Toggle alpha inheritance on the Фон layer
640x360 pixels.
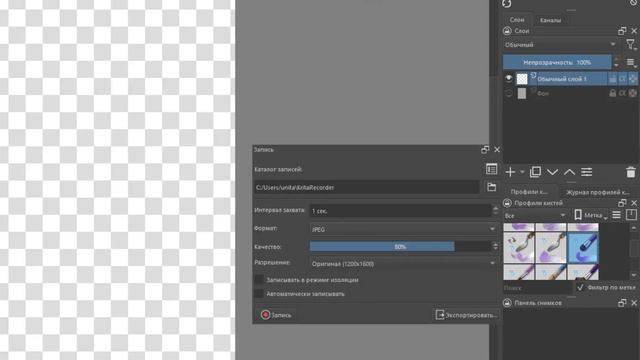coord(622,93)
